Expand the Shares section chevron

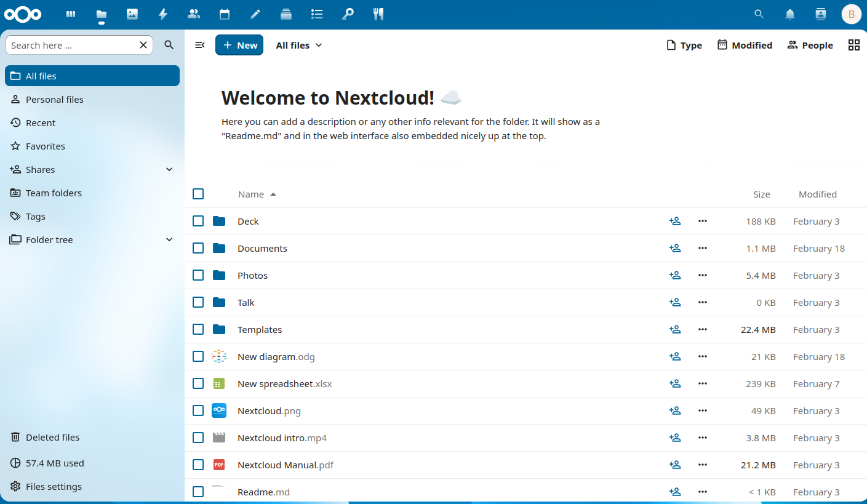(170, 169)
